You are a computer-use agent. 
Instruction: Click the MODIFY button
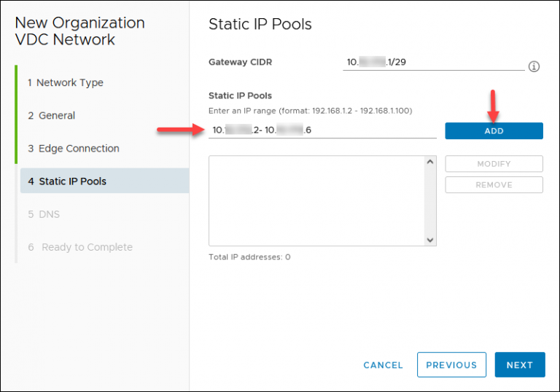494,164
